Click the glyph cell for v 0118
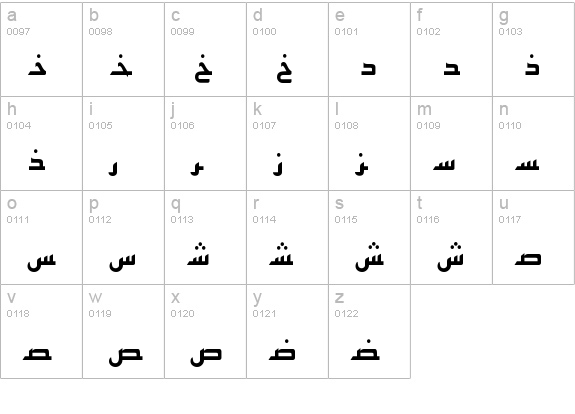Screen dimensions: 575x414 point(41,331)
